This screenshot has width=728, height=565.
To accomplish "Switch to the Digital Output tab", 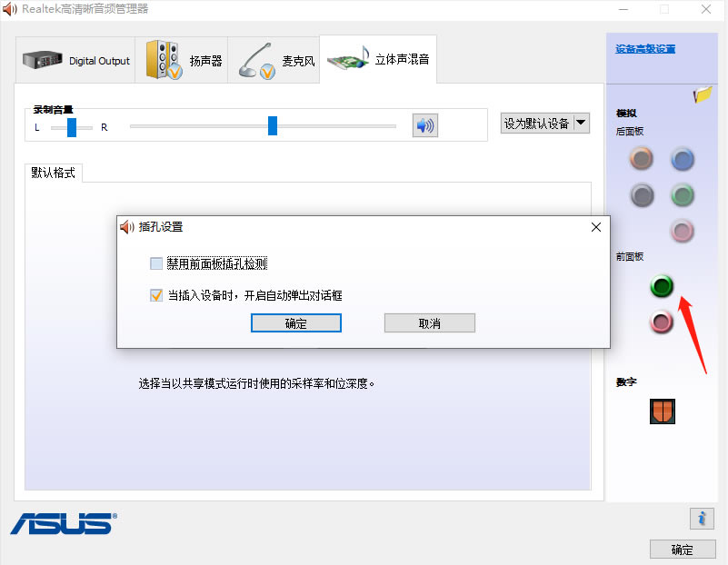I will tap(76, 61).
